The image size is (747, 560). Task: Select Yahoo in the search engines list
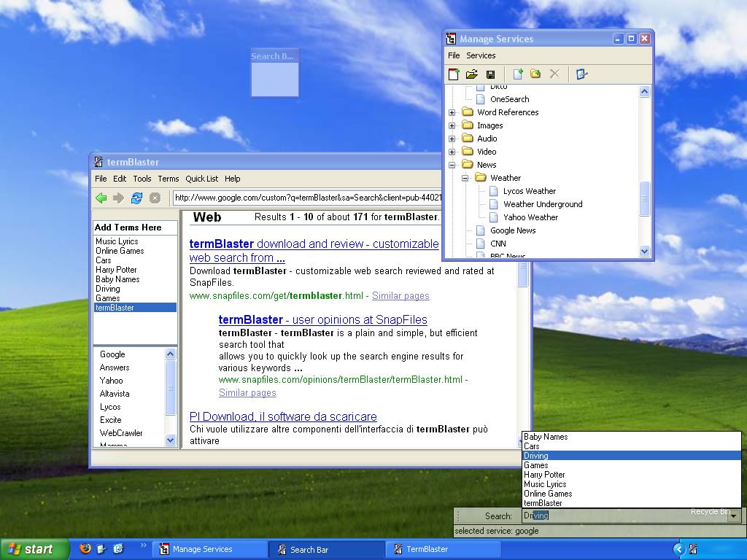tap(112, 381)
